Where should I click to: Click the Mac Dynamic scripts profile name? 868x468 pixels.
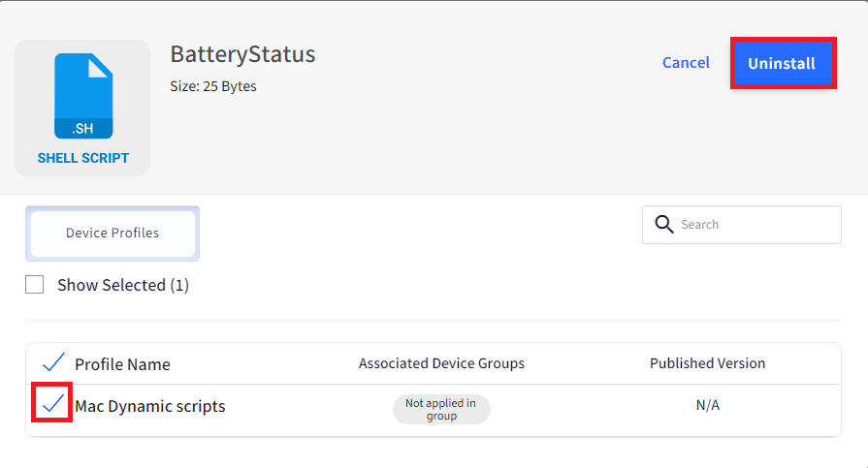pos(150,406)
